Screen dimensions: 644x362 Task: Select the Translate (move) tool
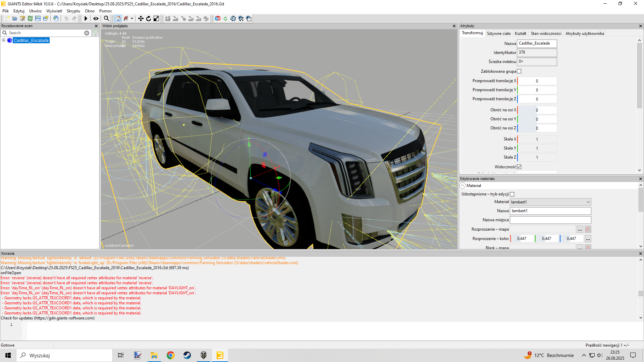tap(141, 19)
